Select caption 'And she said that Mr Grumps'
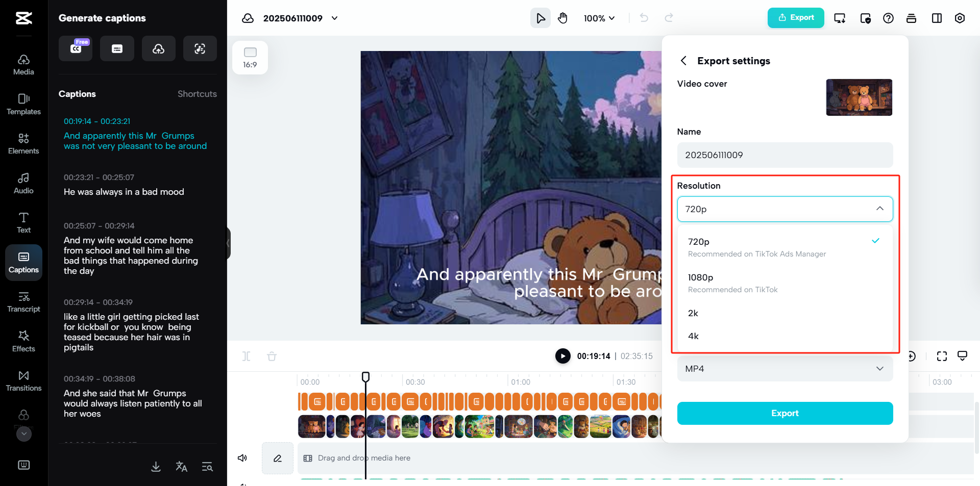The width and height of the screenshot is (980, 486). pyautogui.click(x=133, y=403)
